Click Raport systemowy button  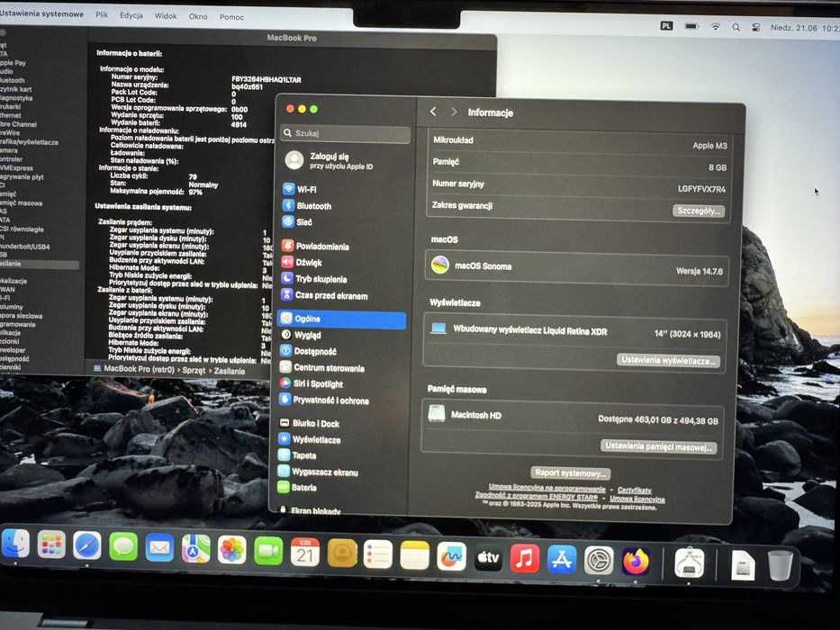pos(570,472)
